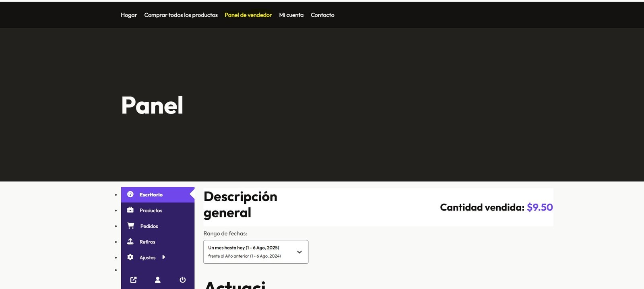
Task: Click the Productos briefcase icon
Action: [130, 210]
